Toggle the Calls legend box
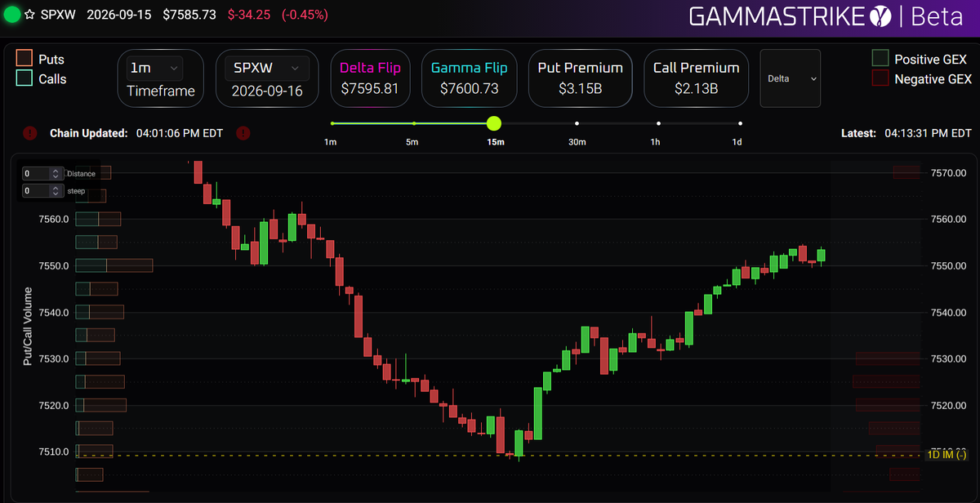 pos(24,78)
